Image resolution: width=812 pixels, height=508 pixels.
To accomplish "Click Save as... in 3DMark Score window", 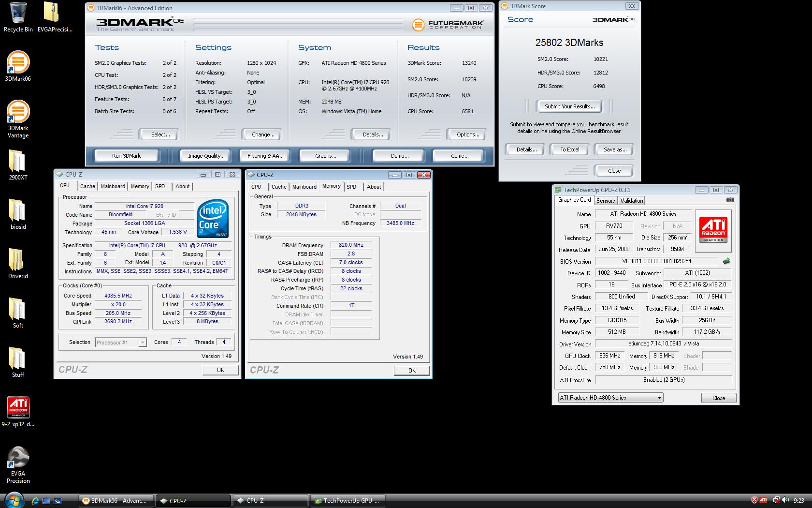I will click(614, 149).
